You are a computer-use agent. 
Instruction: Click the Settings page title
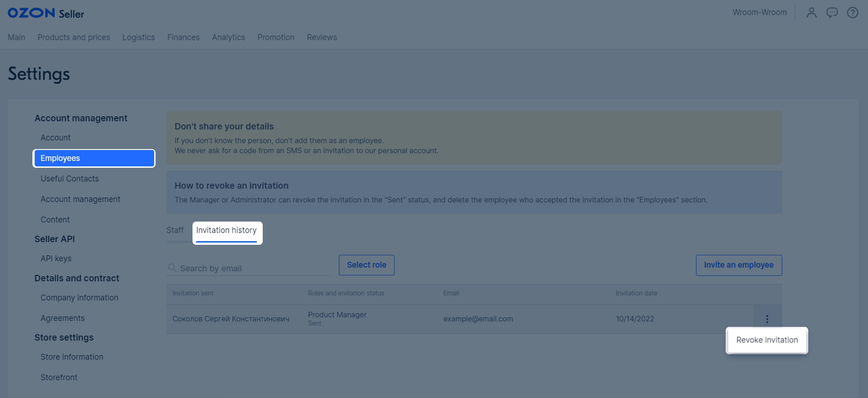(x=39, y=74)
